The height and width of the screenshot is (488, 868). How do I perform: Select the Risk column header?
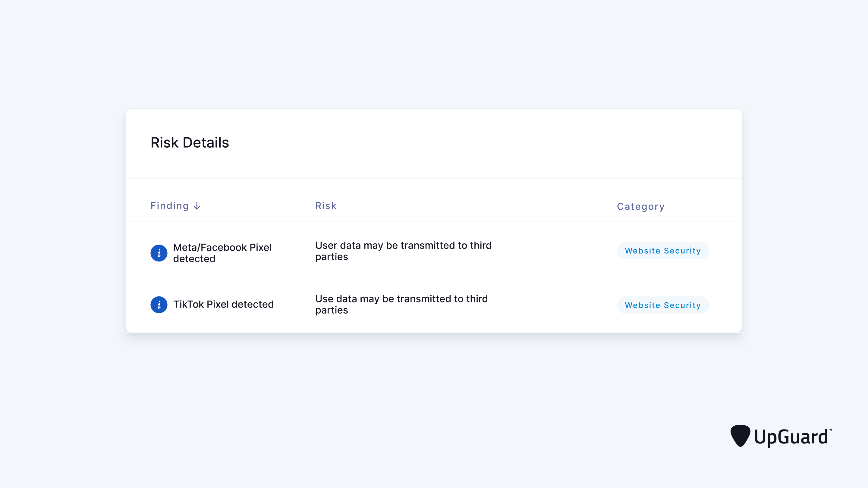325,206
